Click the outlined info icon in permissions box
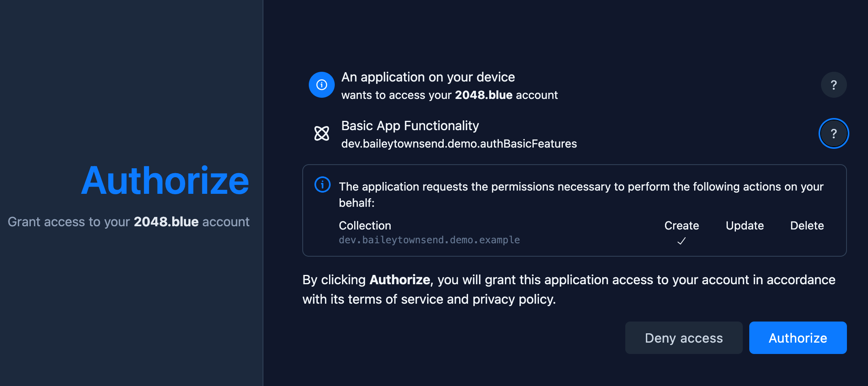868x386 pixels. pos(323,185)
